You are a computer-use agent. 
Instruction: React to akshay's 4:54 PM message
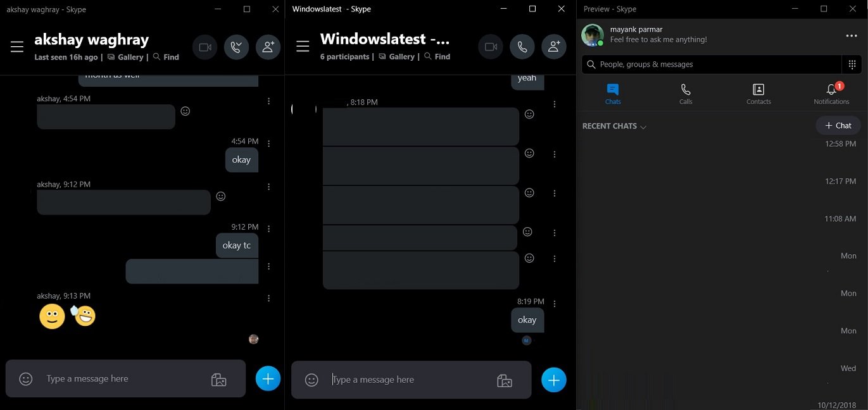coord(186,111)
